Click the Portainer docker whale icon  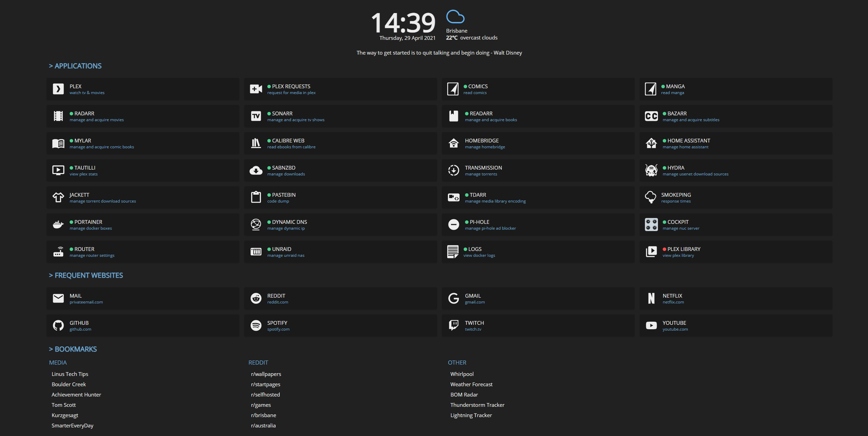58,225
